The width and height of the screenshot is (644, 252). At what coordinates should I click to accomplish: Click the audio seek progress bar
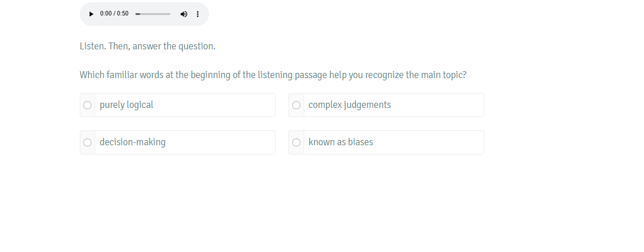coord(153,14)
